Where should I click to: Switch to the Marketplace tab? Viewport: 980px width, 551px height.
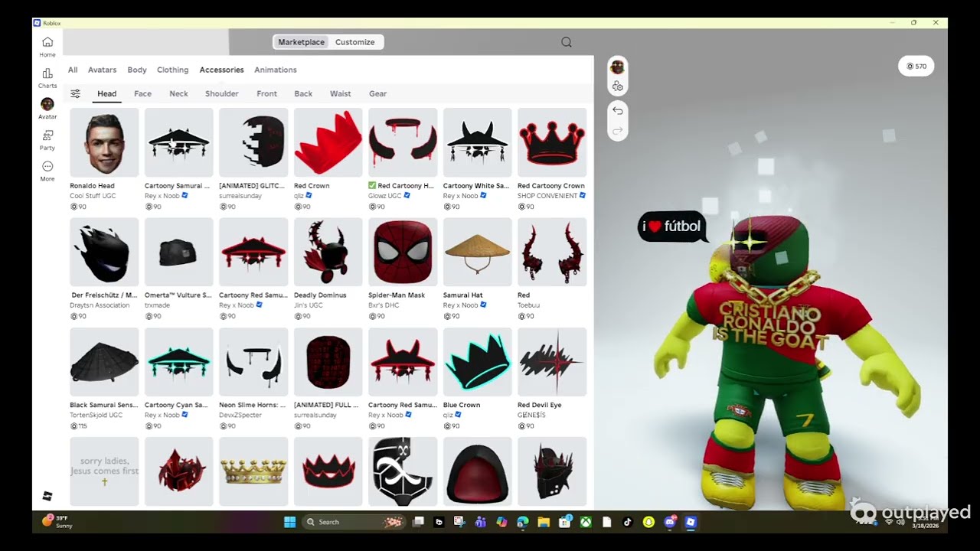coord(301,42)
